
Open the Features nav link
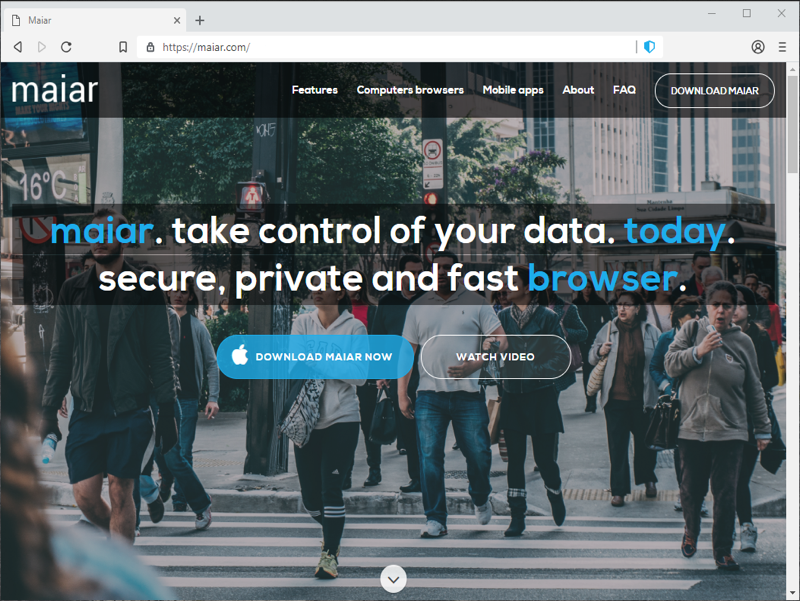point(315,90)
